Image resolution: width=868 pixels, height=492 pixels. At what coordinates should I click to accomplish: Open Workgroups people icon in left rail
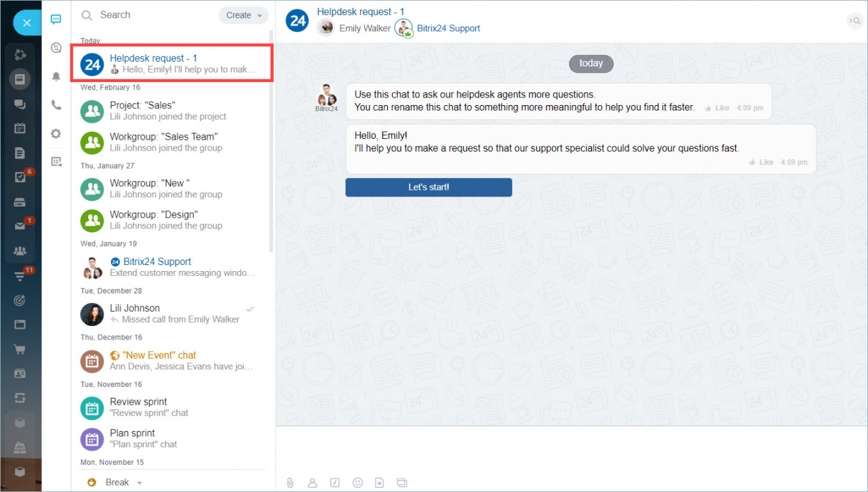[x=20, y=251]
